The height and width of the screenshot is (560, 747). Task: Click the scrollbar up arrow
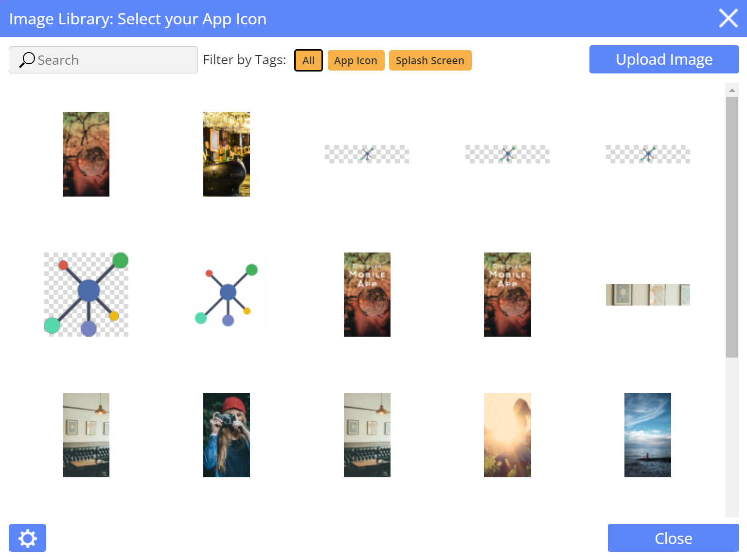coord(732,90)
